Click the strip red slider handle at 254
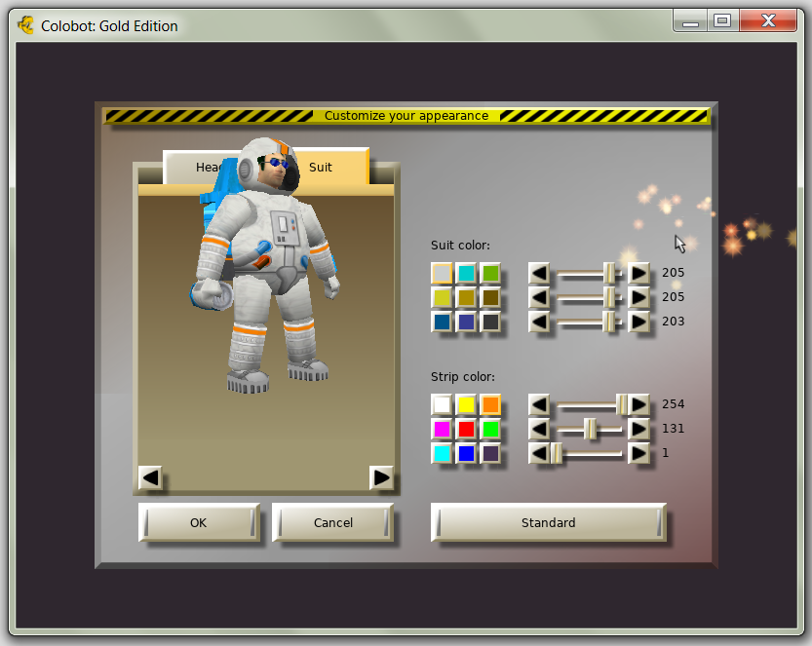Viewport: 812px width, 646px height. (622, 404)
